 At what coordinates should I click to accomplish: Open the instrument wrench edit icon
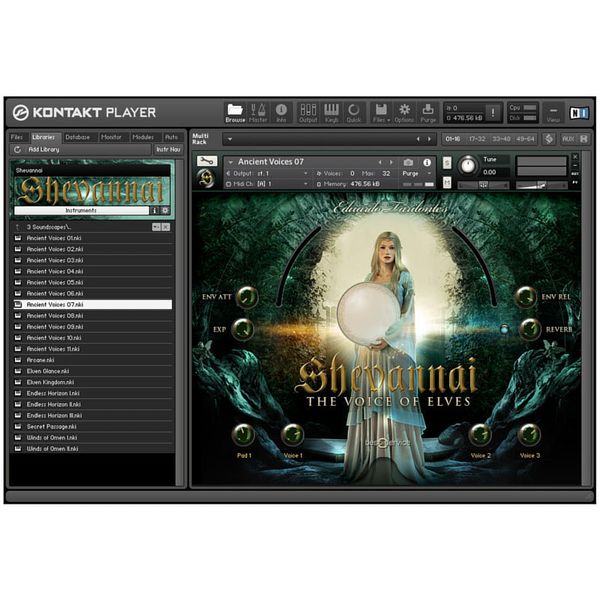point(207,161)
